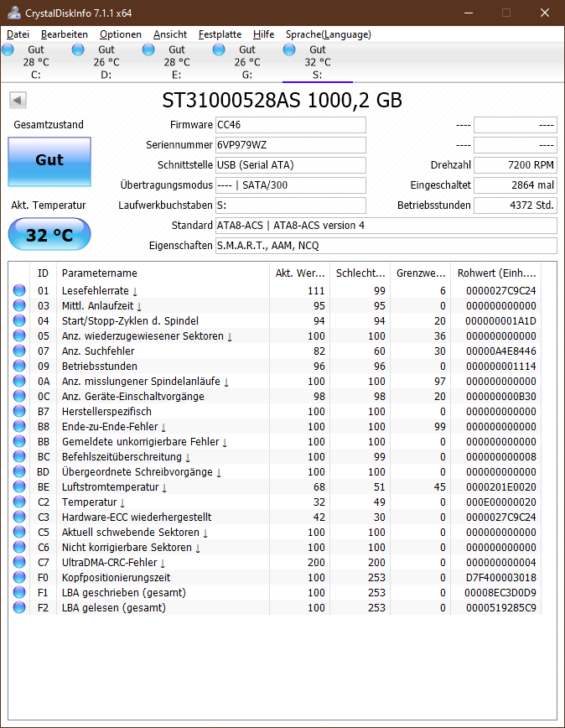Select the C: drive tab
565x728 pixels.
click(x=35, y=62)
